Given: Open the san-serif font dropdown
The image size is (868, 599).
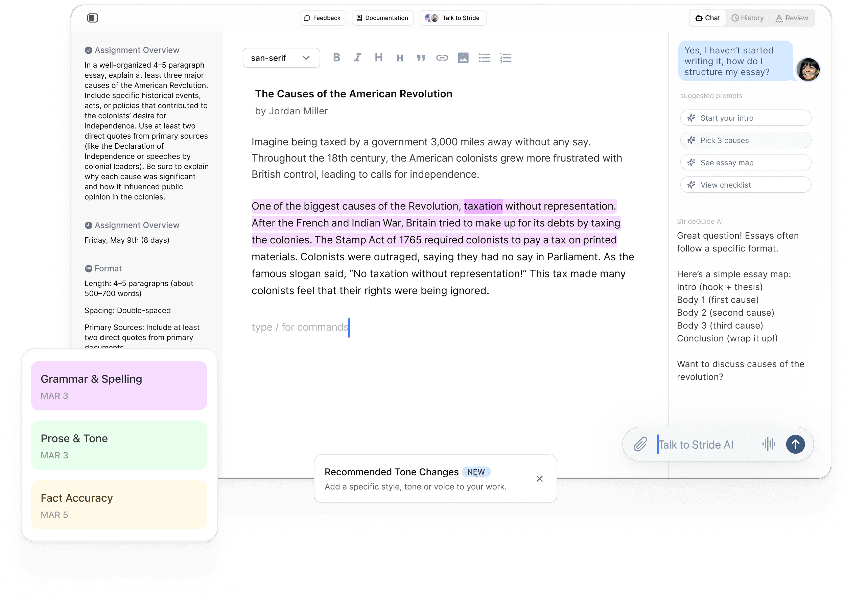Looking at the screenshot, I should pos(281,58).
